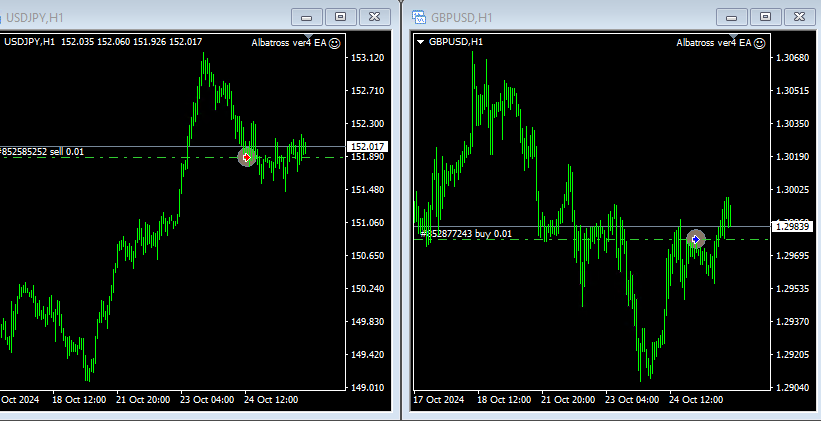
Task: Click the smiley EA icon on GBPUSD chart
Action: (760, 43)
